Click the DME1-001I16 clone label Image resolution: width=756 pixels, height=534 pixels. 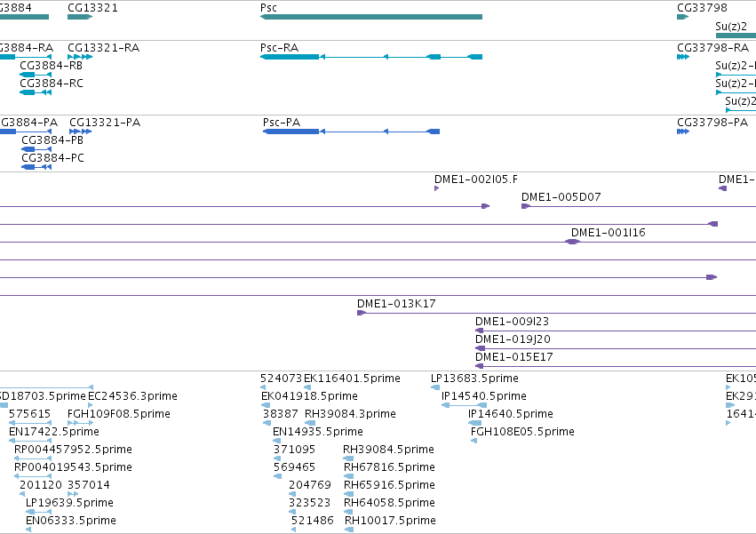(608, 233)
